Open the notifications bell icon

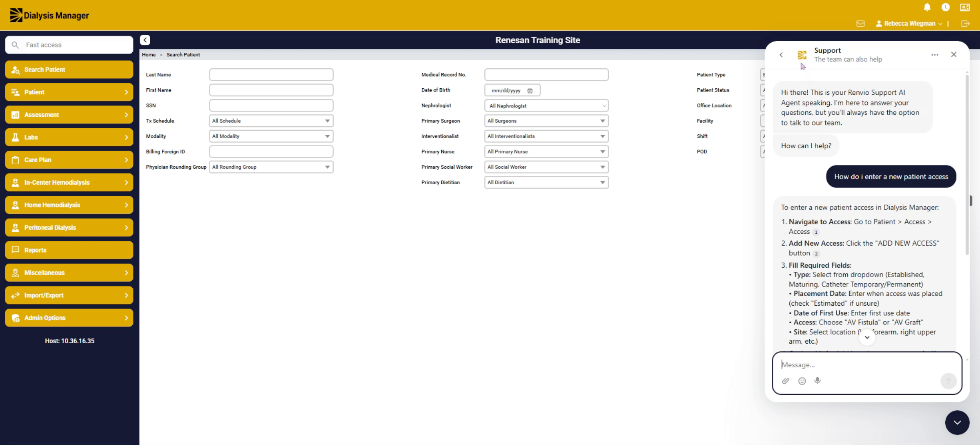(x=927, y=7)
